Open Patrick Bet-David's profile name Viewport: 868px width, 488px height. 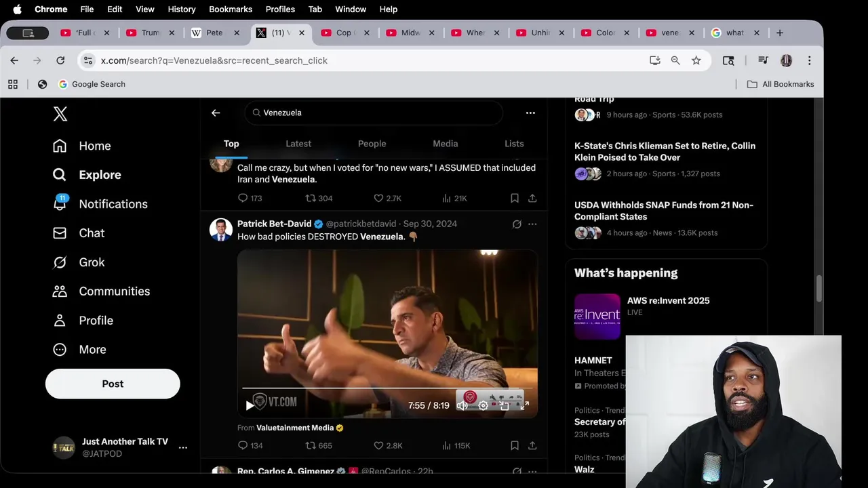(275, 224)
